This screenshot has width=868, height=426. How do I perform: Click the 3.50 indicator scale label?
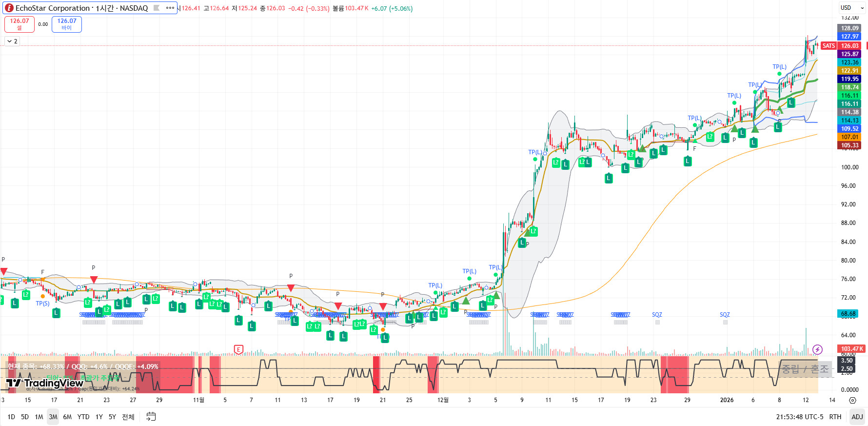(847, 361)
